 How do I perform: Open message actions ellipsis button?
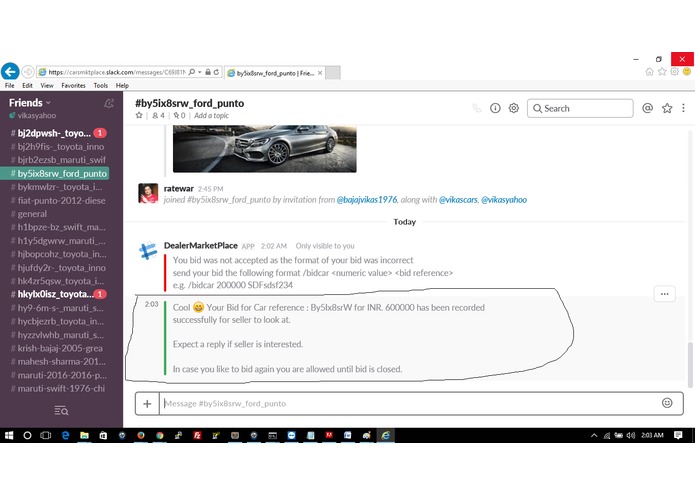(664, 294)
